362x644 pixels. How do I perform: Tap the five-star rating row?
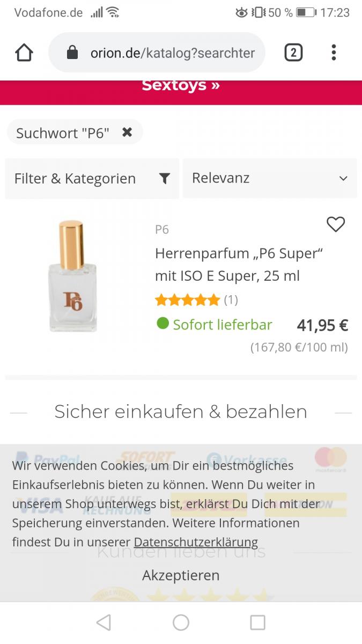188,299
